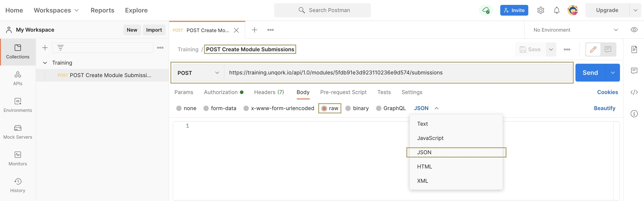Choose HTML from body type list
The height and width of the screenshot is (201, 644).
[456, 166]
